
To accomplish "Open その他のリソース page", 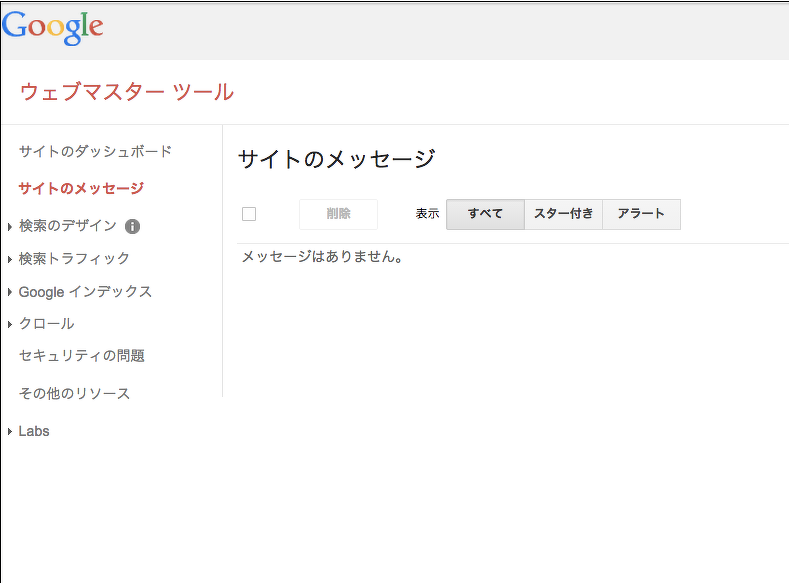I will (x=74, y=393).
